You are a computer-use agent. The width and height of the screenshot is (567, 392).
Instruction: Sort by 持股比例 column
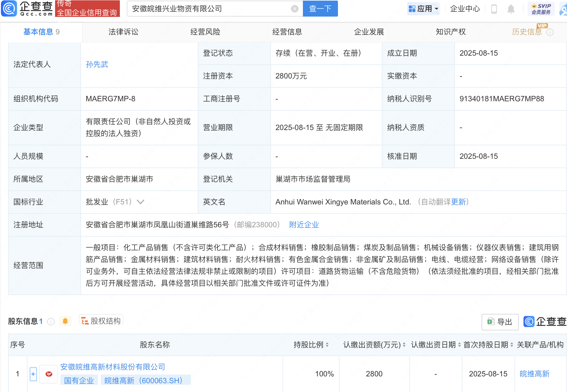[327, 345]
